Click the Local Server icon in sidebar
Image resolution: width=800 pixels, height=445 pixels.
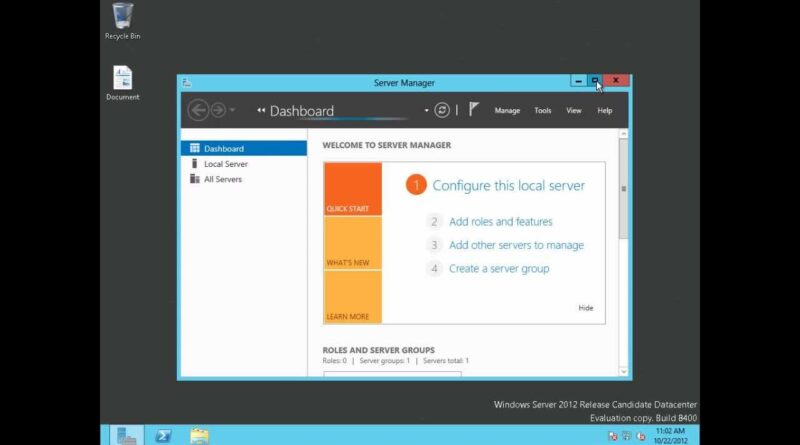point(194,163)
